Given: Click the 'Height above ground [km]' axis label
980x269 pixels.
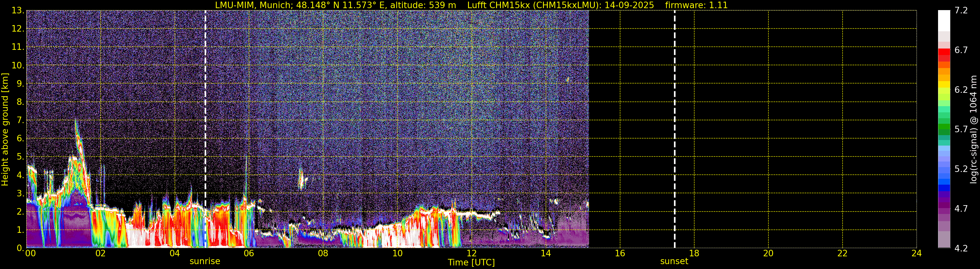Looking at the screenshot, I should (x=5, y=130).
